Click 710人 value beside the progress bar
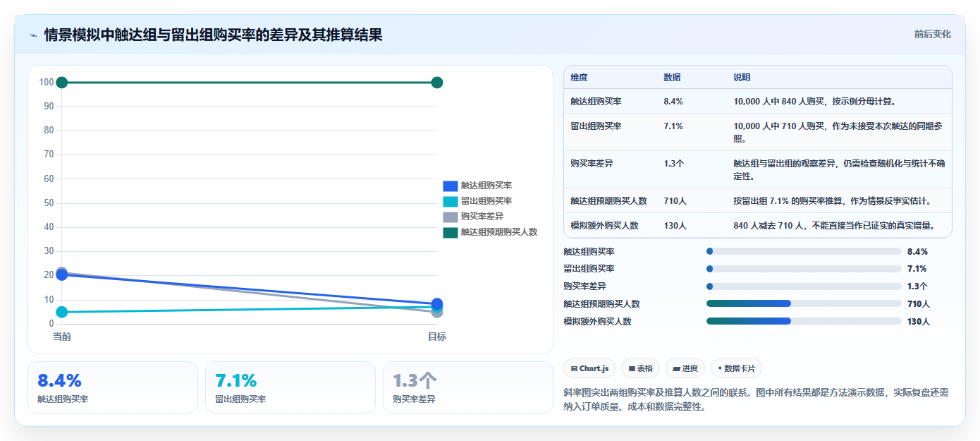 click(919, 304)
